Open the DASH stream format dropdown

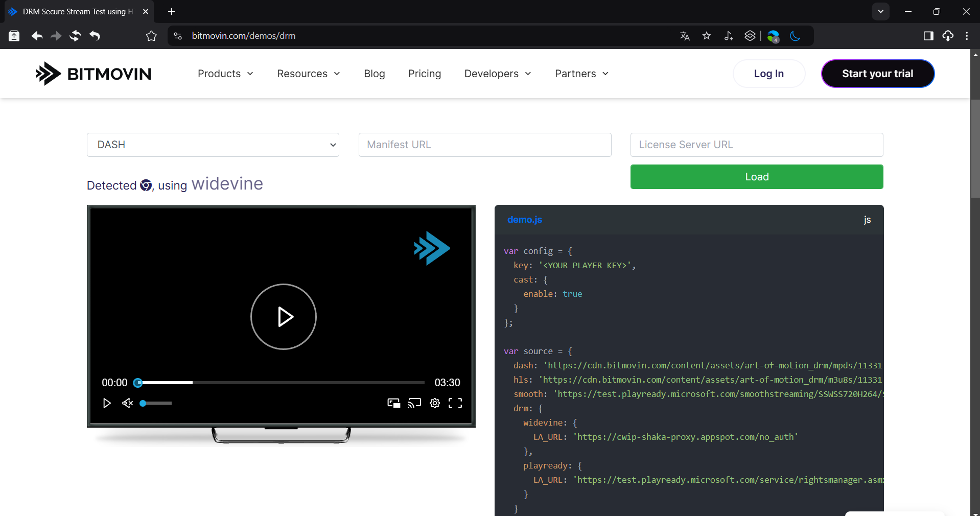[213, 145]
